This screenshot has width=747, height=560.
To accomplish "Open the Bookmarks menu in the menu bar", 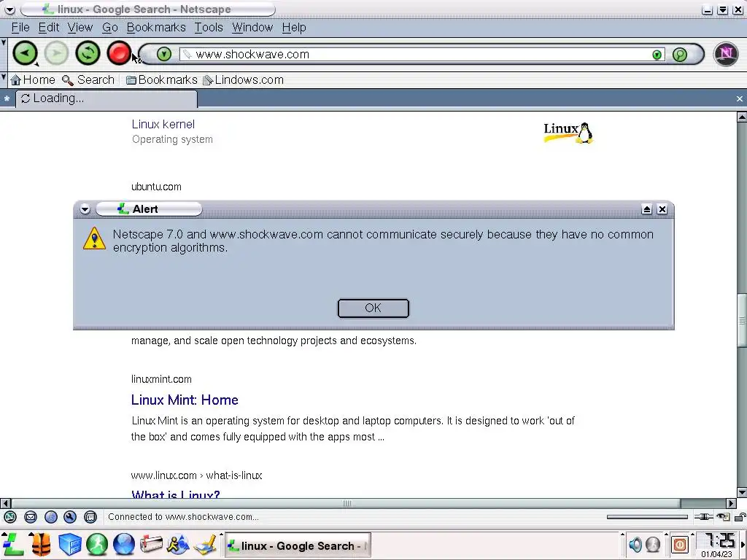I will (x=156, y=28).
